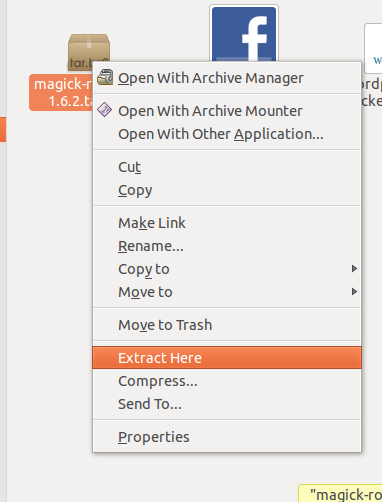Select the highlighted Extract Here entry
The image size is (382, 502).
tap(227, 358)
